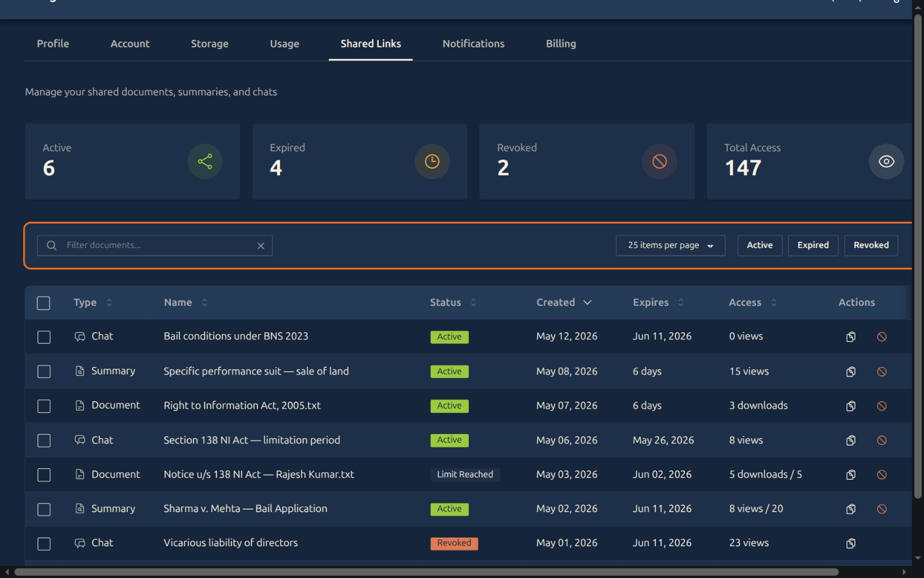Open the Usage tab
The height and width of the screenshot is (578, 924).
click(x=285, y=44)
